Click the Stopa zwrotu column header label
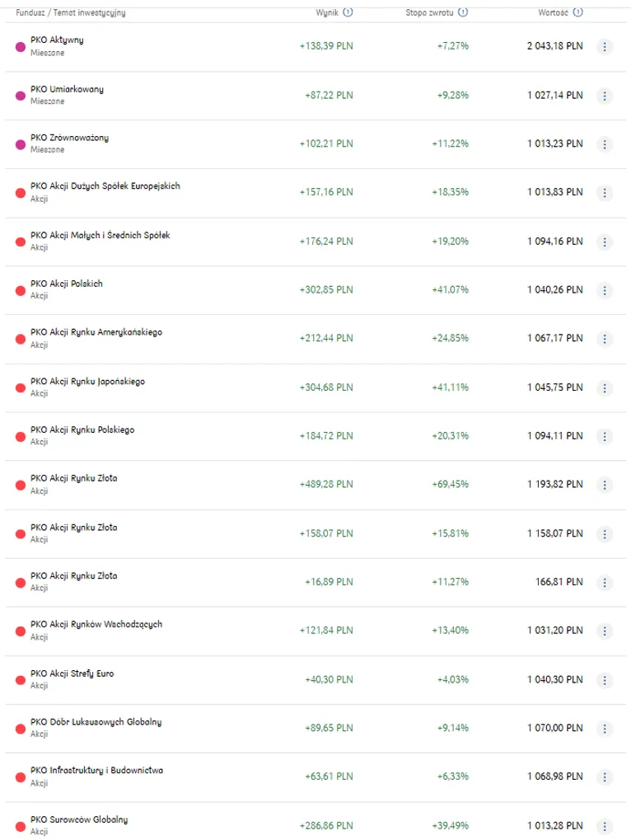Screen dimensions: 631x840 pos(429,12)
